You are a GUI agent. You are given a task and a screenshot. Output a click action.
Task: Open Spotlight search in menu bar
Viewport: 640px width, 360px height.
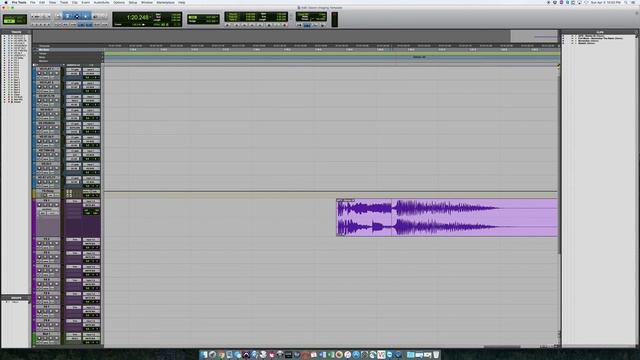(626, 2)
